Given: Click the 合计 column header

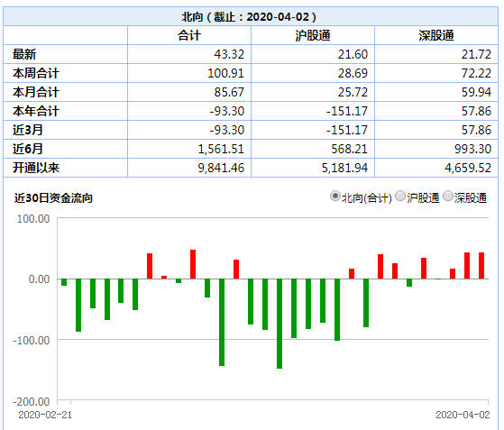Looking at the screenshot, I should pos(189,35).
